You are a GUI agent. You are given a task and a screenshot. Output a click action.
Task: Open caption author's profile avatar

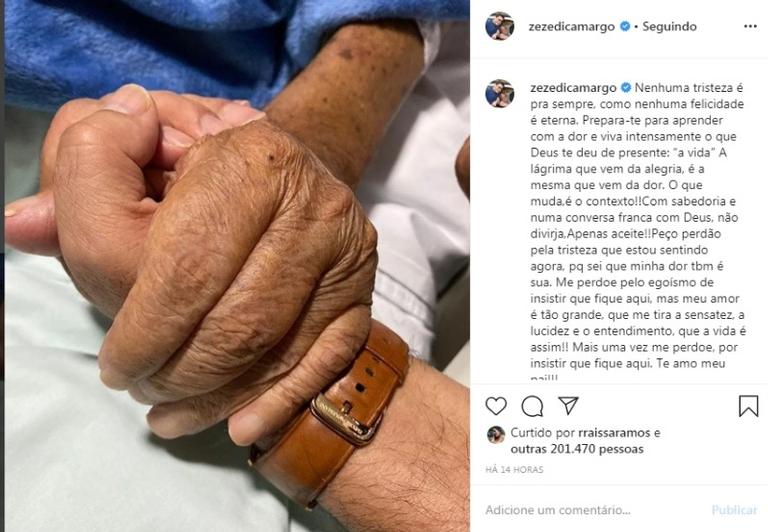click(x=500, y=93)
